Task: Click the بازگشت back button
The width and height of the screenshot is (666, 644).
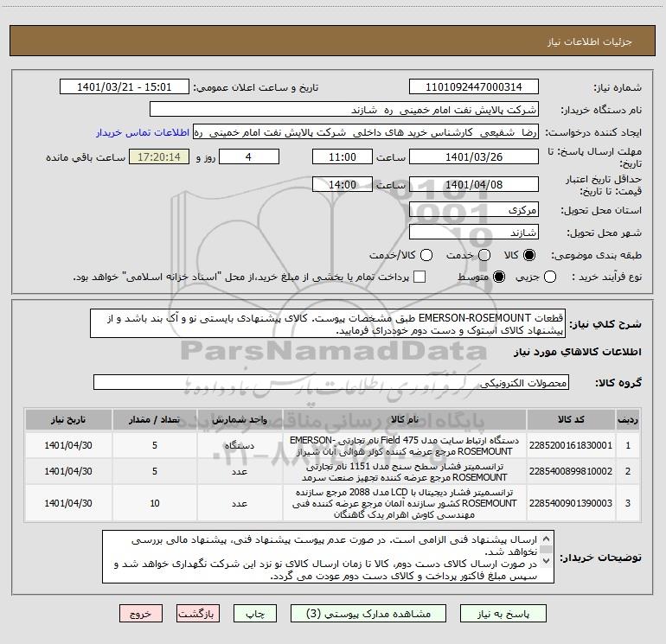Action: click(x=198, y=614)
